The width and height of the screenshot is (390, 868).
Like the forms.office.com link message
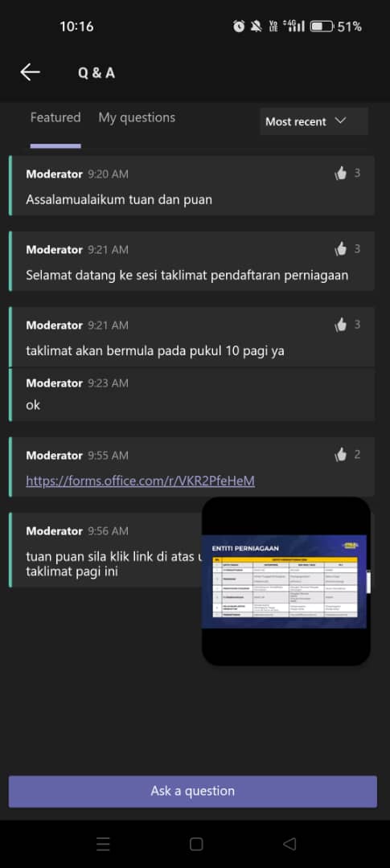point(340,455)
